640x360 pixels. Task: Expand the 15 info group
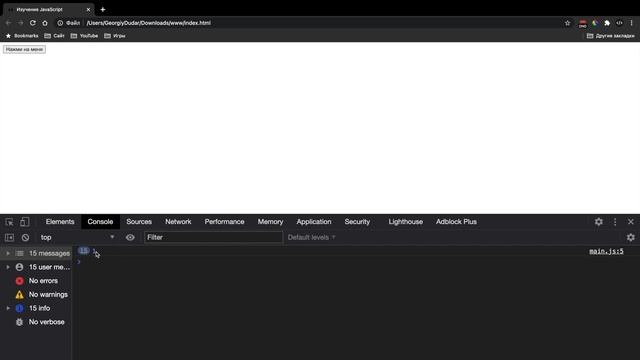tap(8, 308)
